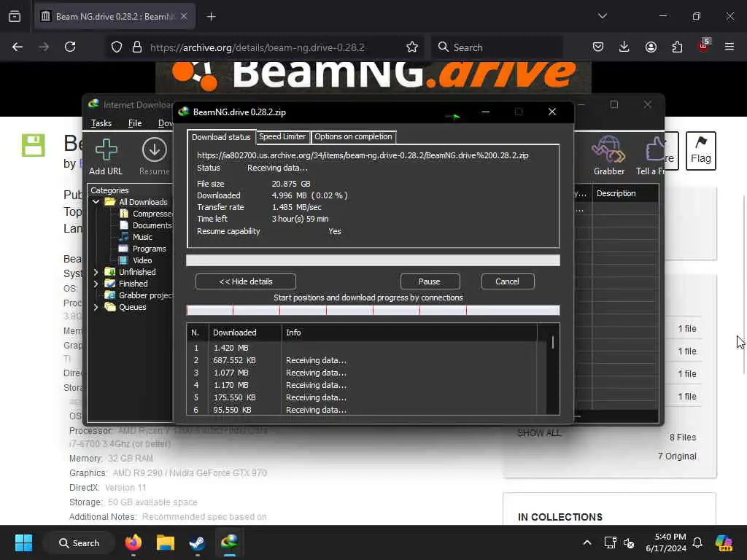747x560 pixels.
Task: Click the Windows taskbar Search box
Action: pos(79,542)
